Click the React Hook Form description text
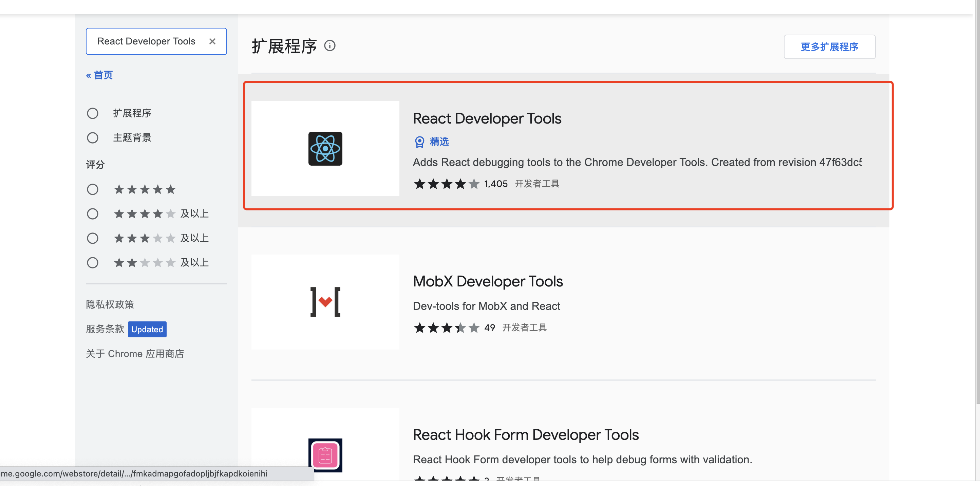This screenshot has width=980, height=486. tap(582, 460)
